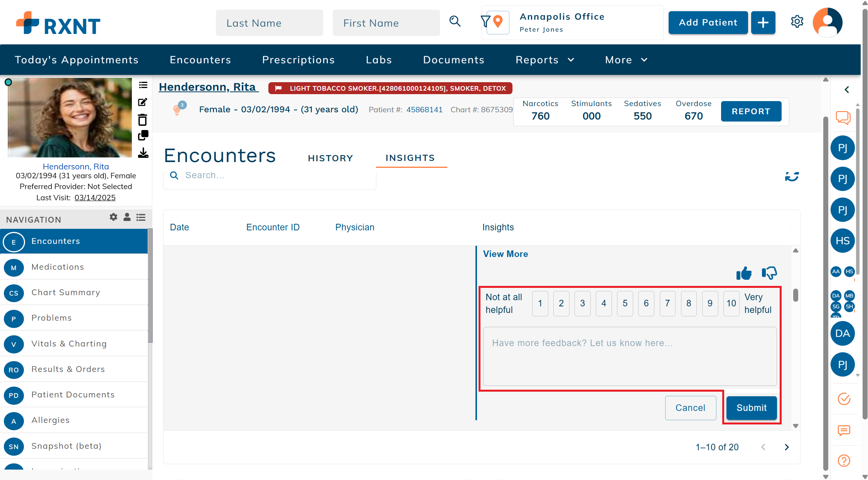Open Labs menu
This screenshot has width=868, height=480.
click(x=379, y=60)
